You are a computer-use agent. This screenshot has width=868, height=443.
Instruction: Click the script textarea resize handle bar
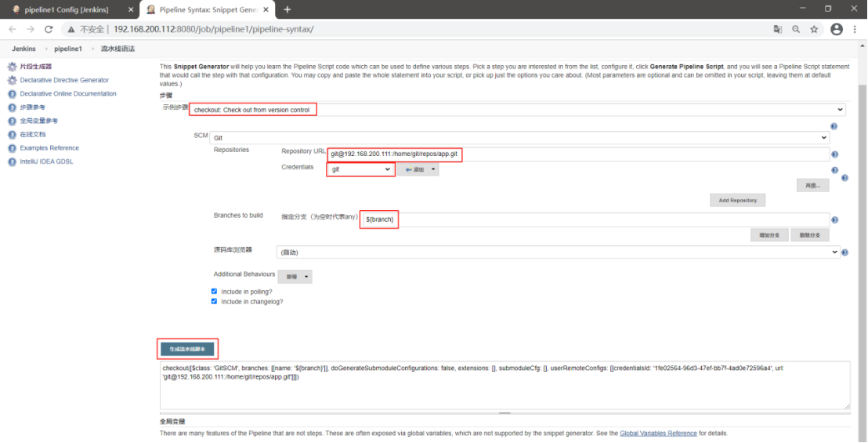pos(505,413)
